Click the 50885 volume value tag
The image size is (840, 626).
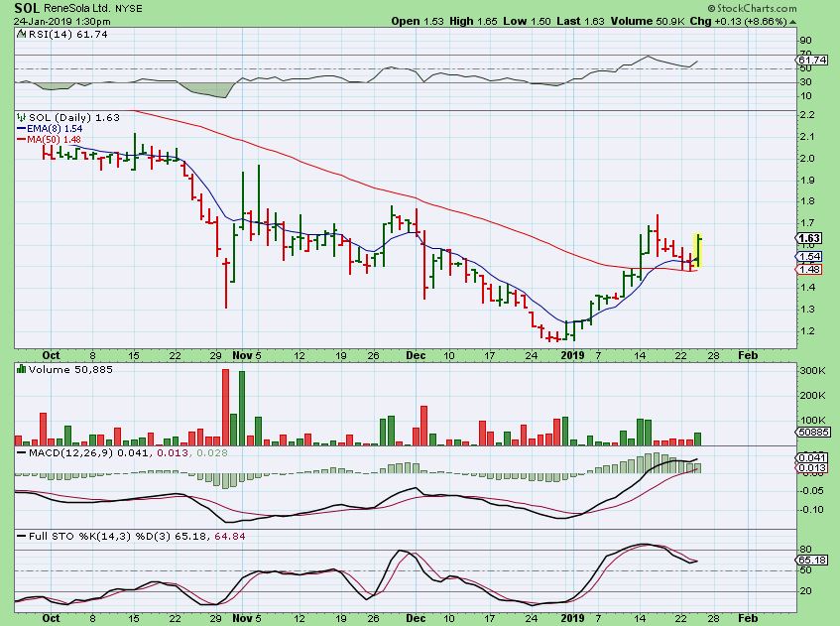[814, 432]
